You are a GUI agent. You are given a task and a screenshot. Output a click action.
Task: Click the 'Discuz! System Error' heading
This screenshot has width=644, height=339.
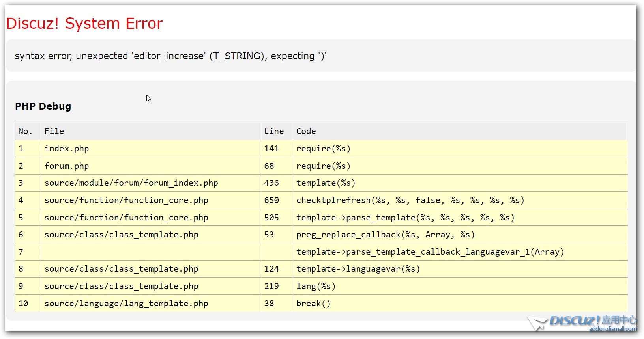(x=84, y=24)
